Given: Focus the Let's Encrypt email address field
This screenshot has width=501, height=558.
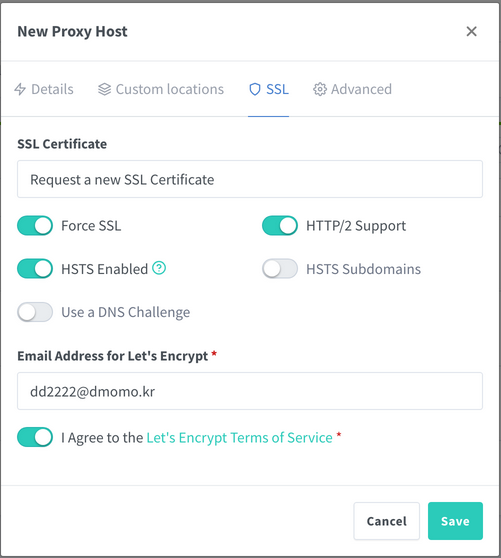Looking at the screenshot, I should (250, 391).
